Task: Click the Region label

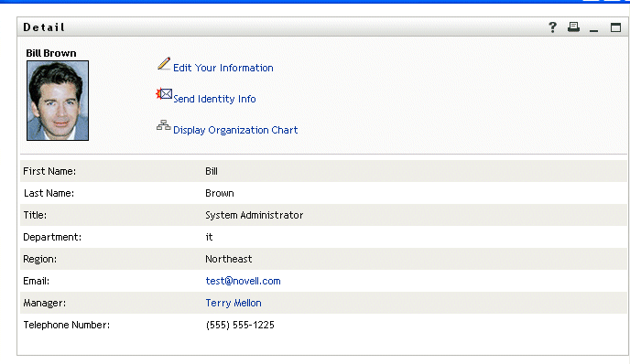Action: point(39,259)
